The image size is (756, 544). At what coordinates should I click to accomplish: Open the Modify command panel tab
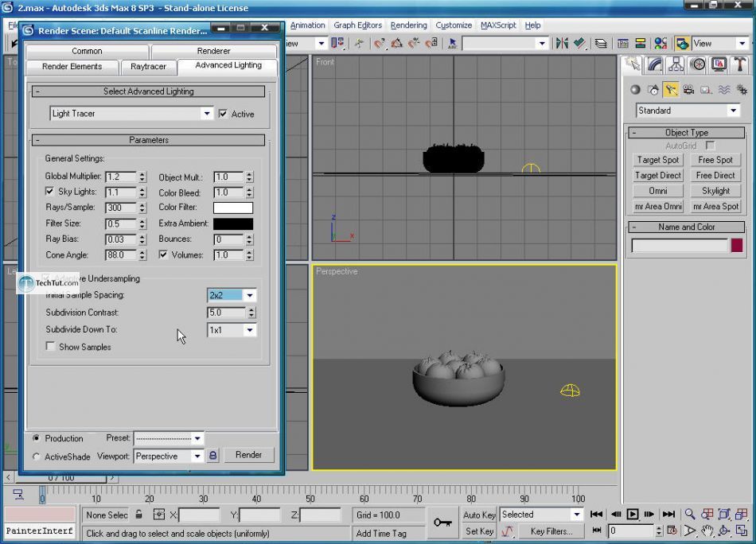(x=654, y=64)
